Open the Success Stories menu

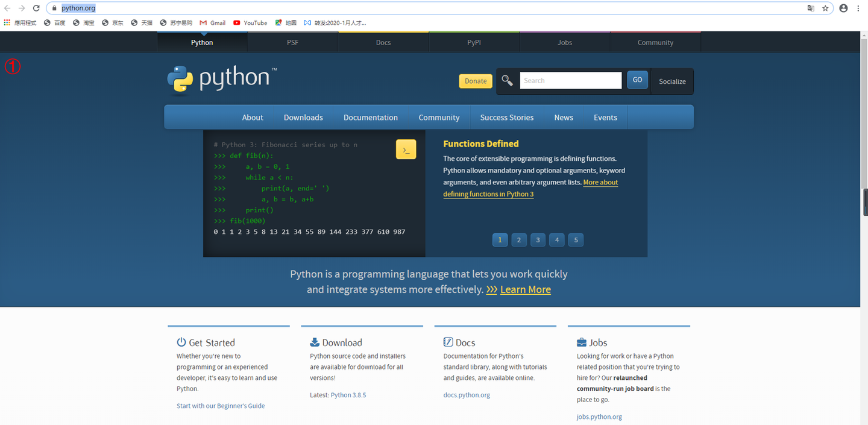507,118
